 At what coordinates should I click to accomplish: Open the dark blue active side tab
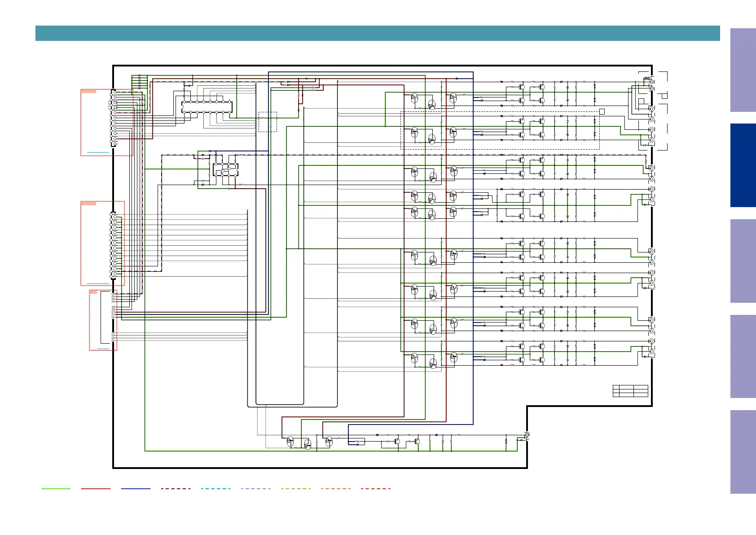pyautogui.click(x=743, y=165)
